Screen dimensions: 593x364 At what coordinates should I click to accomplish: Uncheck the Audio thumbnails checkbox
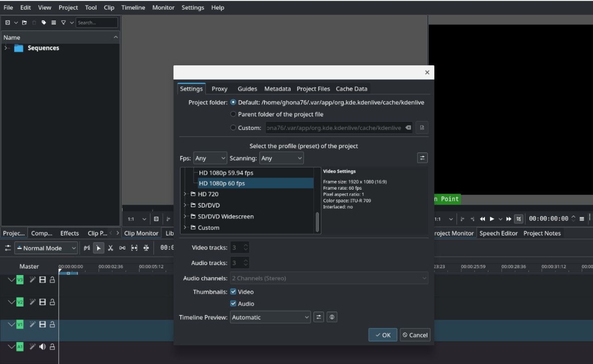pyautogui.click(x=233, y=303)
